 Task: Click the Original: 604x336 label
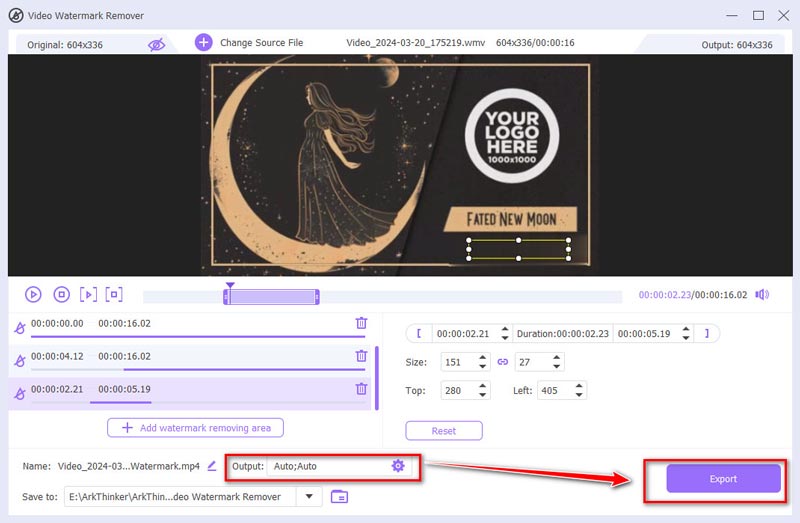(65, 45)
